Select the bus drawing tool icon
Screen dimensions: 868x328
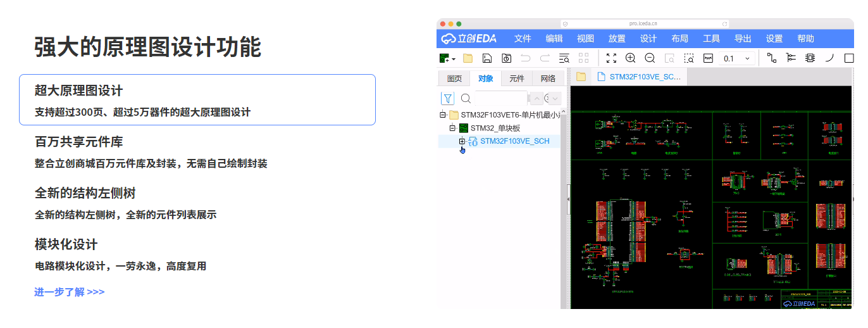coord(791,58)
